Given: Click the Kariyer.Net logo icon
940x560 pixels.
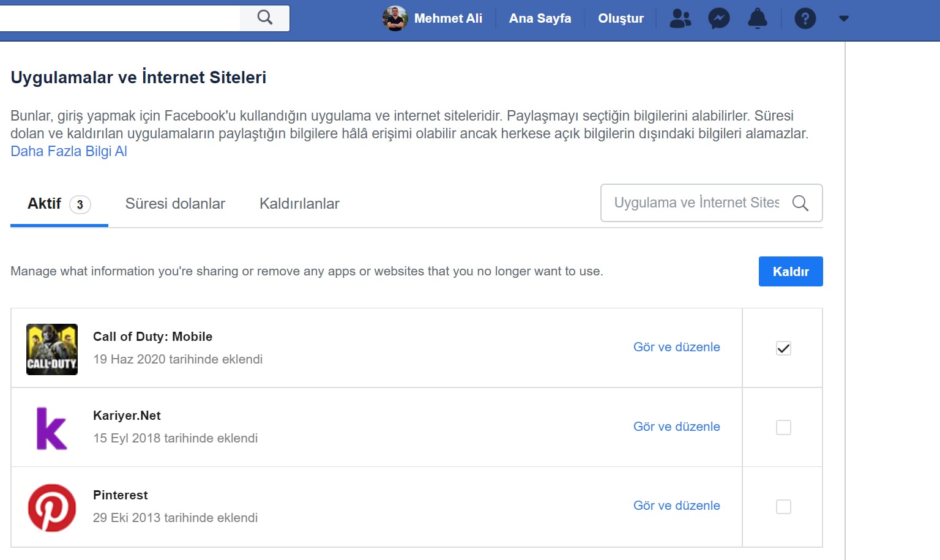Looking at the screenshot, I should [52, 428].
